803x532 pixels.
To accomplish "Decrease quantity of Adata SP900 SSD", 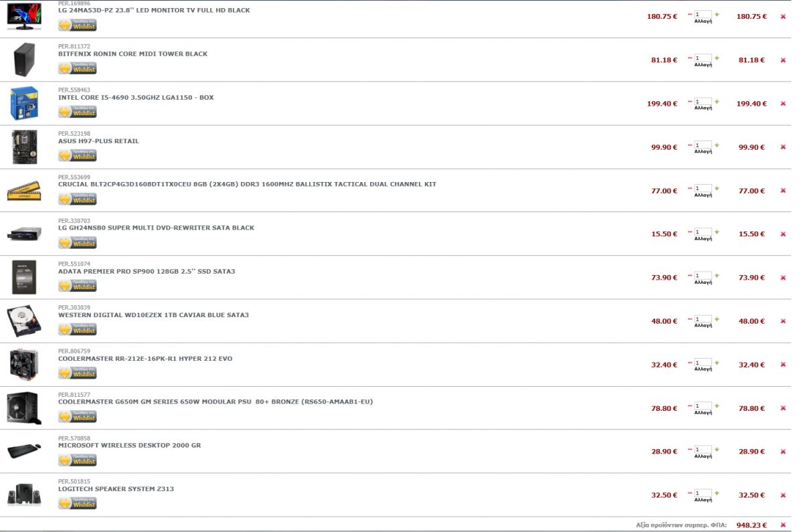I will [690, 275].
